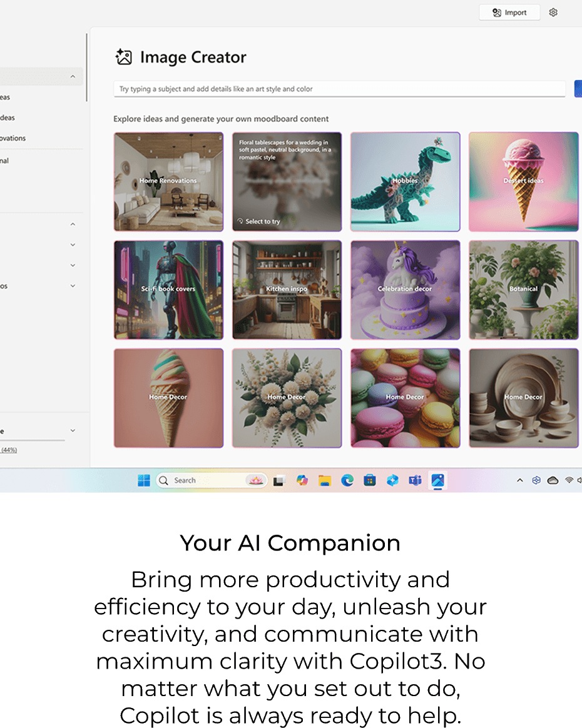Launch Microsoft Teams from the taskbar
The width and height of the screenshot is (582, 728).
point(416,480)
